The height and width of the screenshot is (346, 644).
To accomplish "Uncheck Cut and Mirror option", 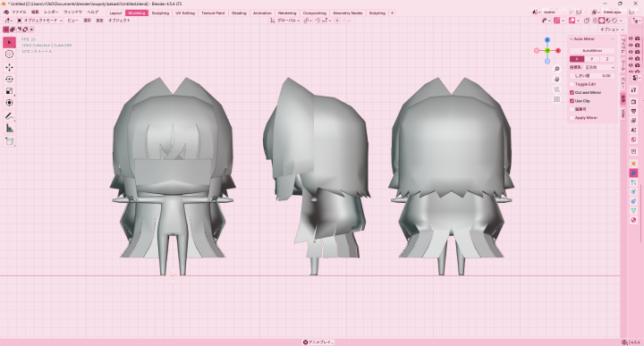I will 572,92.
